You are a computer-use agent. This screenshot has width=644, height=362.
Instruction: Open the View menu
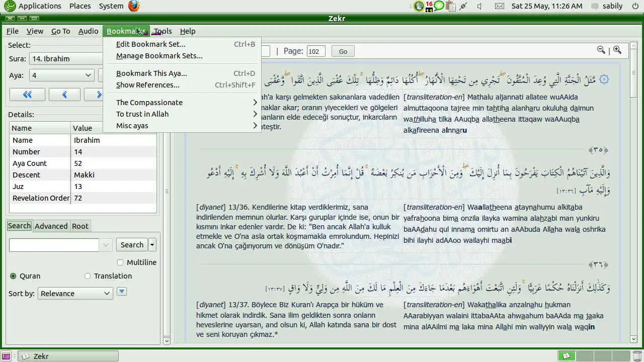pos(35,31)
